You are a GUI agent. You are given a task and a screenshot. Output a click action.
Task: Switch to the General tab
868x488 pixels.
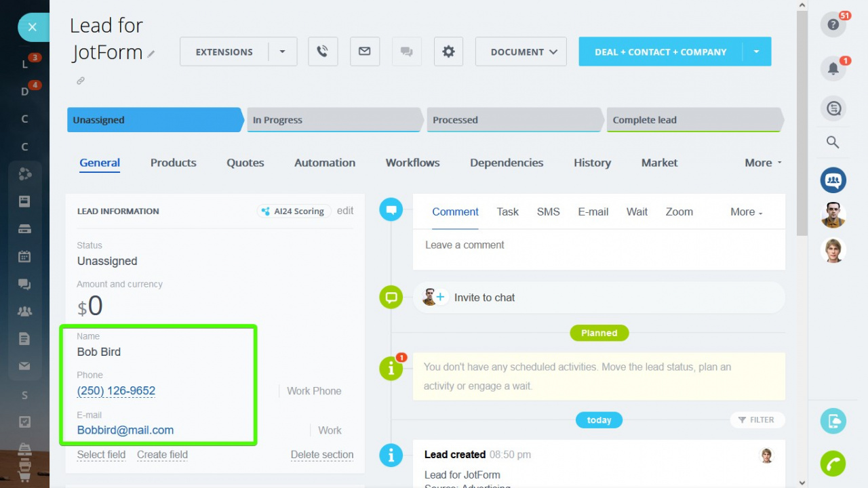point(100,163)
